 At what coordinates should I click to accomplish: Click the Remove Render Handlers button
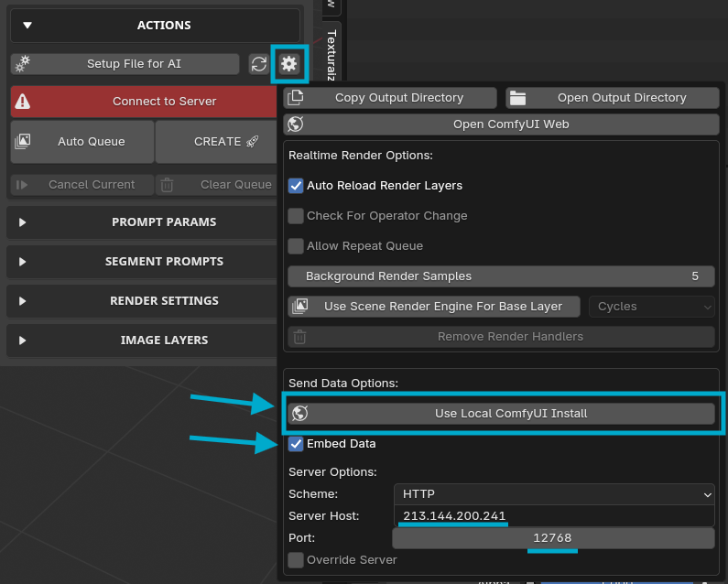tap(502, 337)
